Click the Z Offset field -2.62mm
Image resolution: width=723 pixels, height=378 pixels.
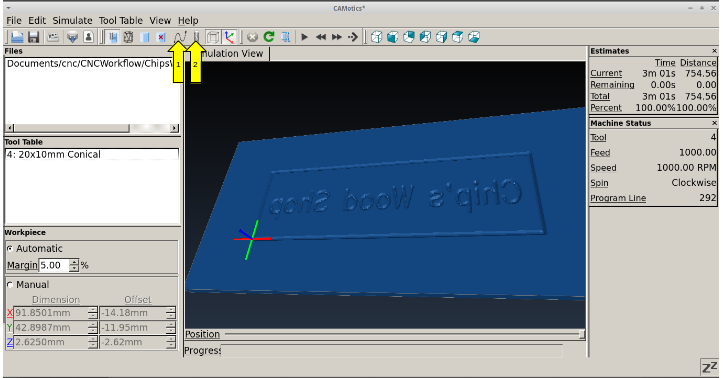pos(133,343)
